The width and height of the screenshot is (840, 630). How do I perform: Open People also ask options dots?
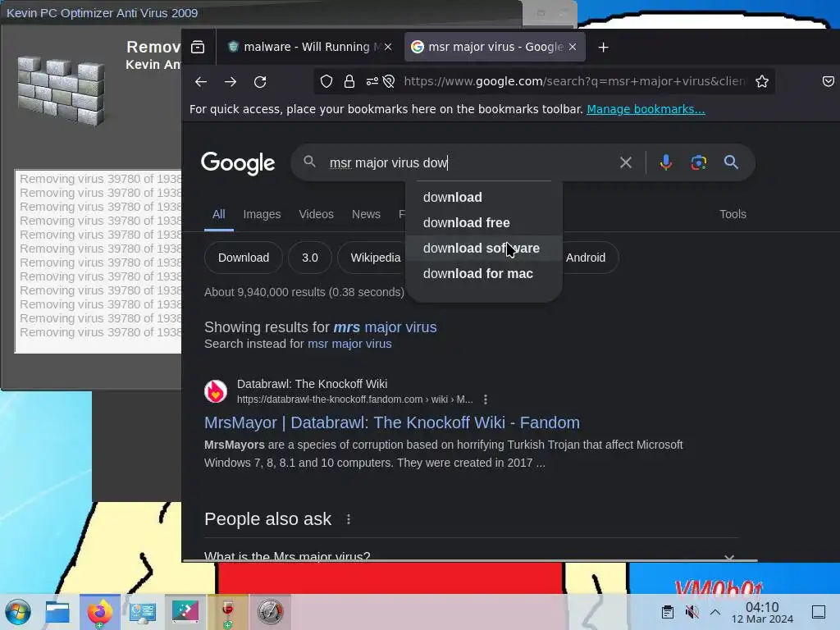coord(349,519)
